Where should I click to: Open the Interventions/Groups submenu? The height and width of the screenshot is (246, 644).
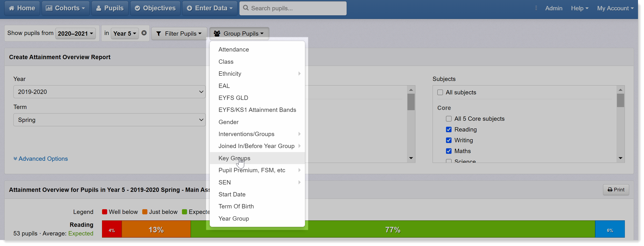pos(257,134)
